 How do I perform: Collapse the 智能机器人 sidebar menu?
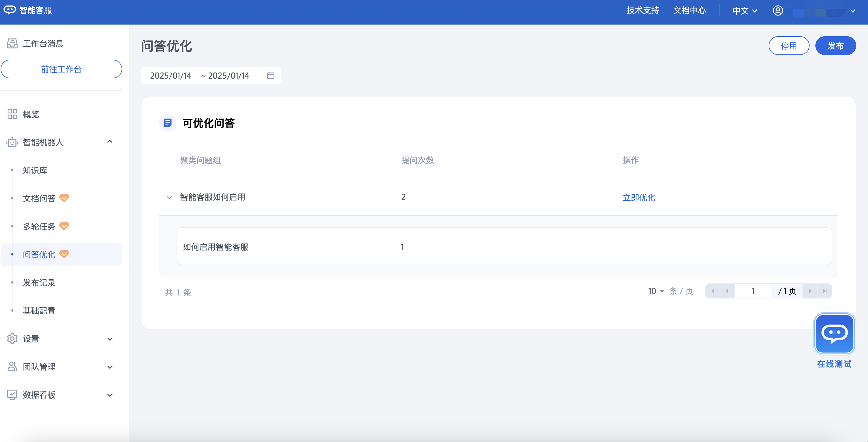click(110, 142)
